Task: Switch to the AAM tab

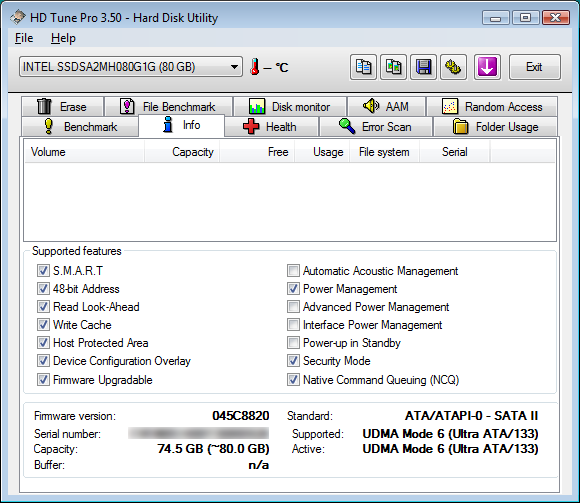Action: [387, 107]
